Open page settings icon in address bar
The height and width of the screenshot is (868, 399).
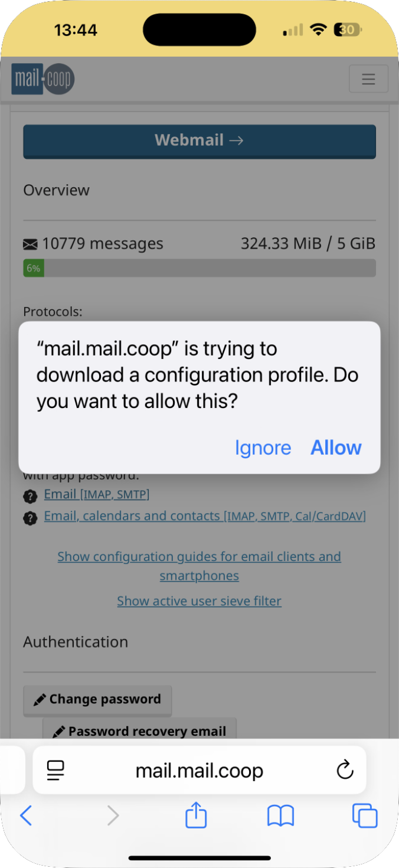[55, 770]
